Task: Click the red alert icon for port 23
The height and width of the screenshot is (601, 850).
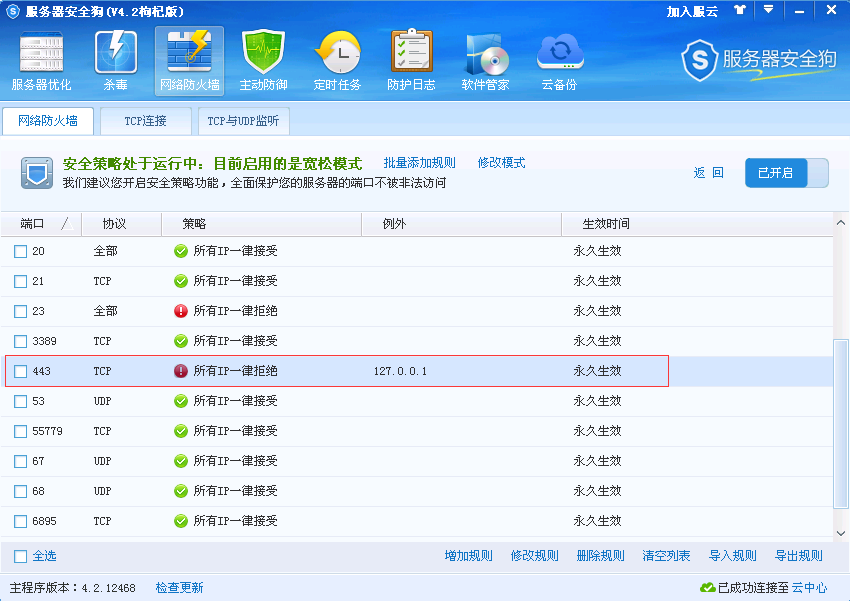Action: tap(181, 311)
